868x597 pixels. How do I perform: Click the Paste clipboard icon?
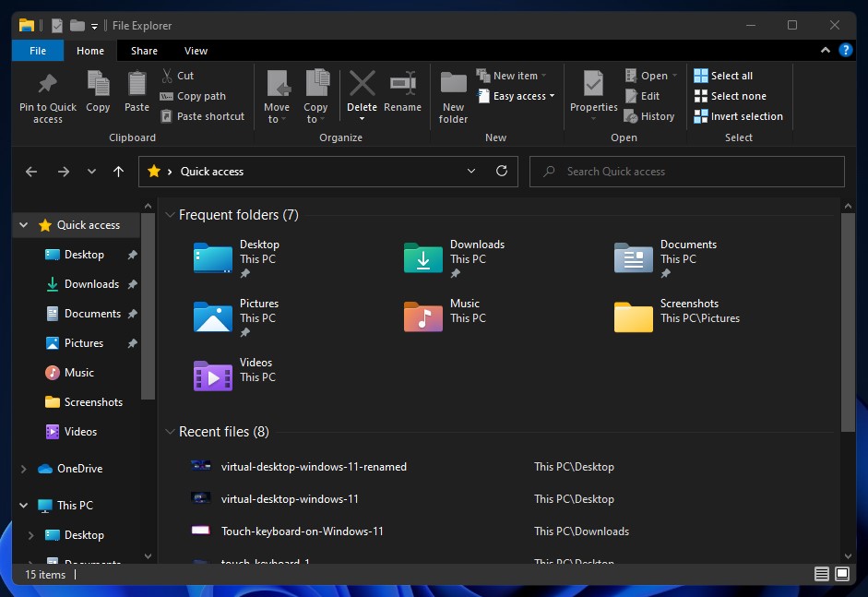tap(137, 84)
